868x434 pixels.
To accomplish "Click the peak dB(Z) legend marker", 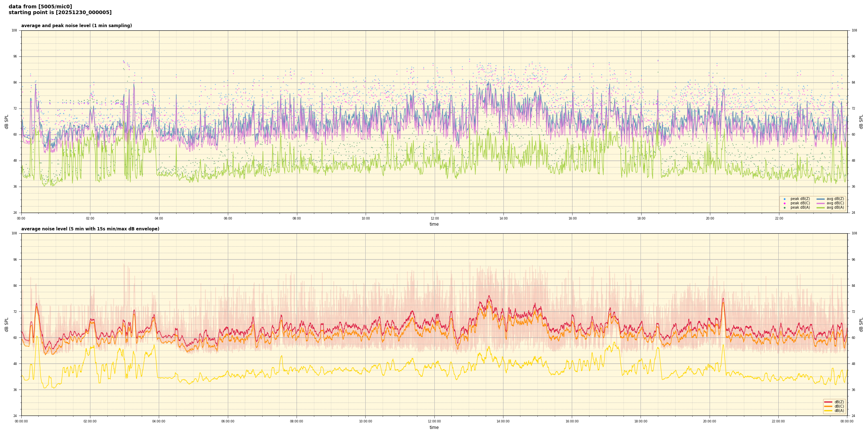I will pyautogui.click(x=784, y=199).
